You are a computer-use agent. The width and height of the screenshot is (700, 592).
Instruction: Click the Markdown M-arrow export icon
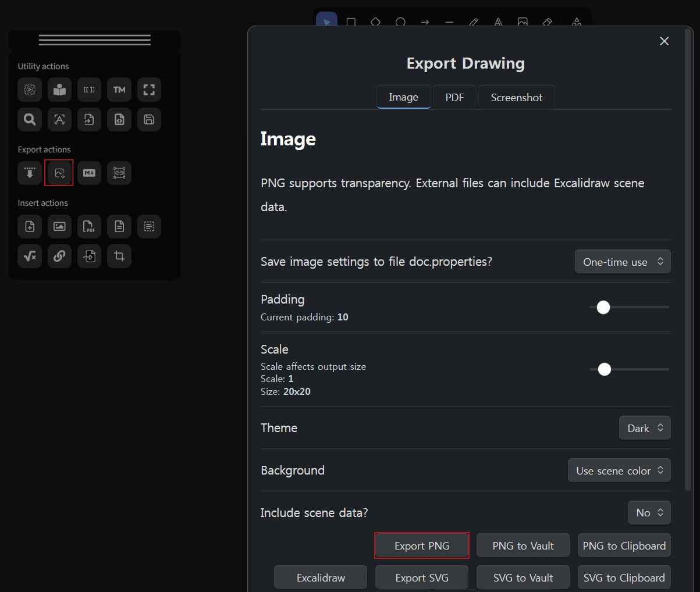[x=89, y=173]
